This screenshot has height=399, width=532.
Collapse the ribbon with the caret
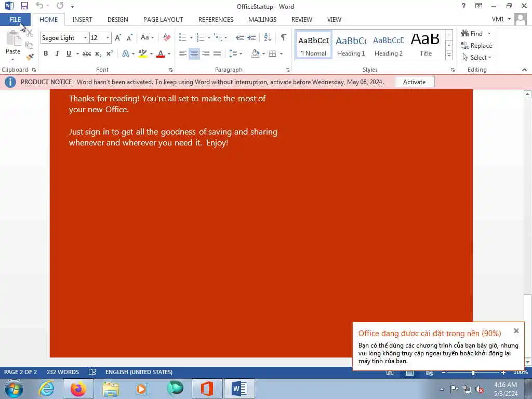(x=525, y=70)
